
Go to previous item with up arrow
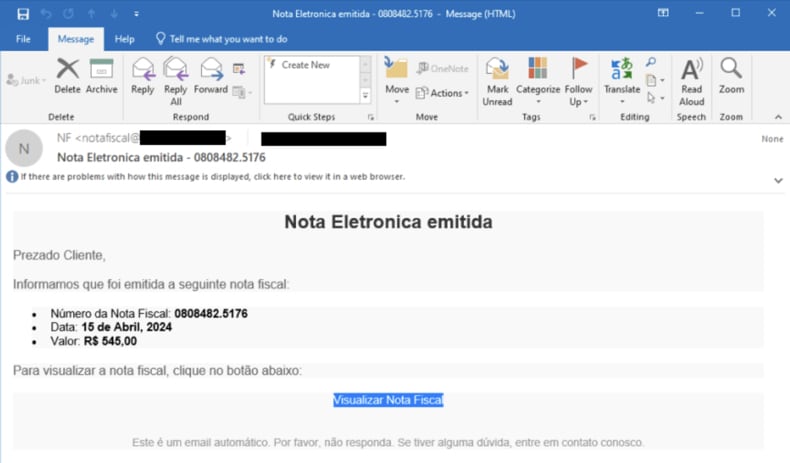tap(92, 14)
